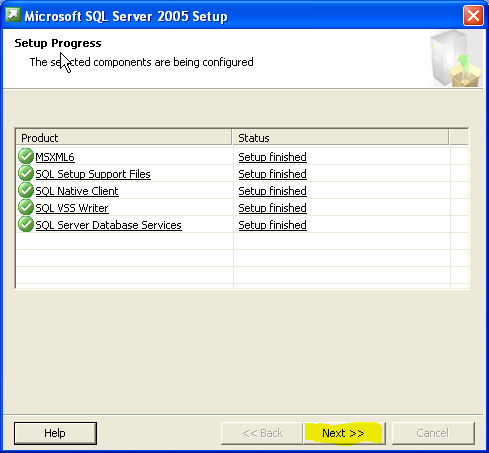Close the SQL Server 2005 Setup window

click(x=473, y=15)
